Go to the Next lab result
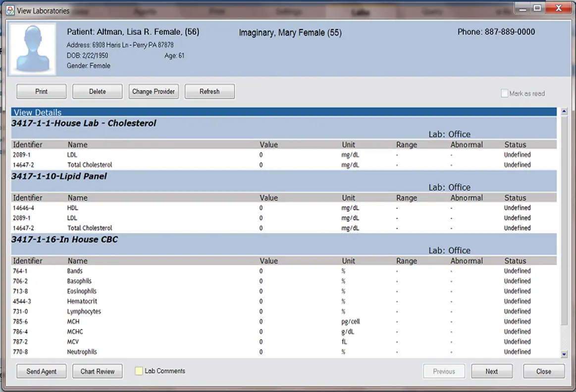Screen dimensions: 576x392 point(492,371)
